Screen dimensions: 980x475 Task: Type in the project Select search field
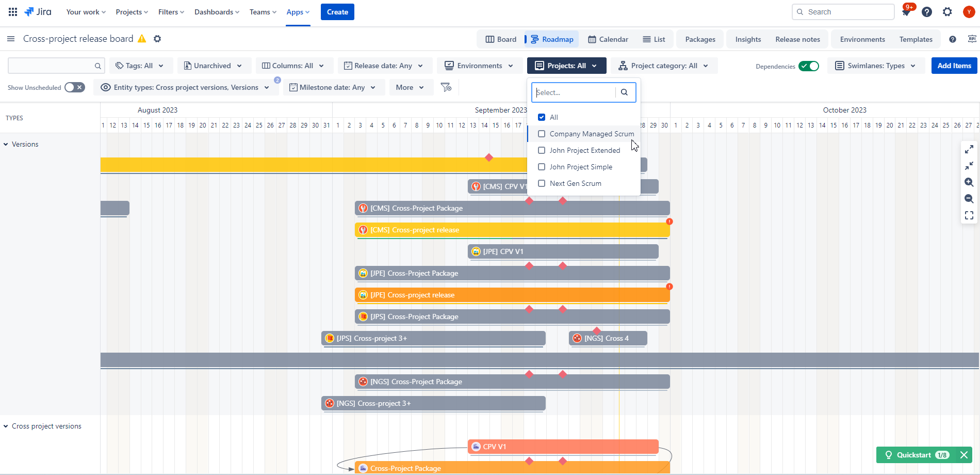[x=574, y=92]
